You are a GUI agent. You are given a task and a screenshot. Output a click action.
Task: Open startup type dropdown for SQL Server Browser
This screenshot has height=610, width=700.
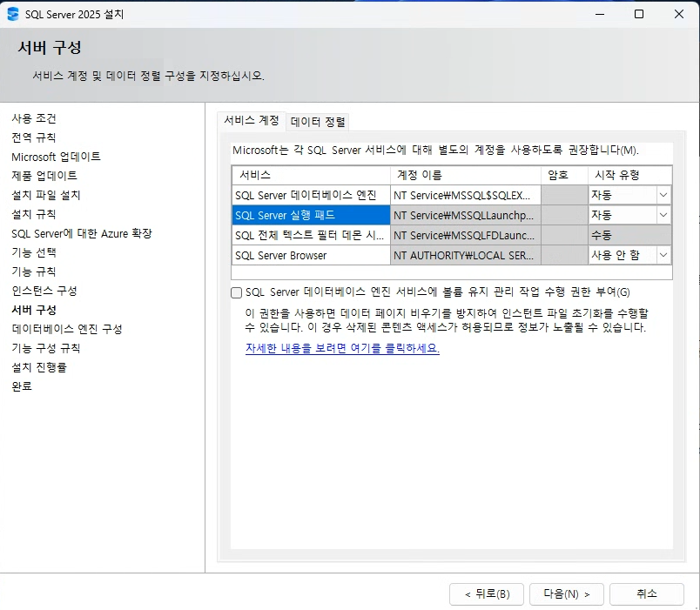click(x=663, y=255)
